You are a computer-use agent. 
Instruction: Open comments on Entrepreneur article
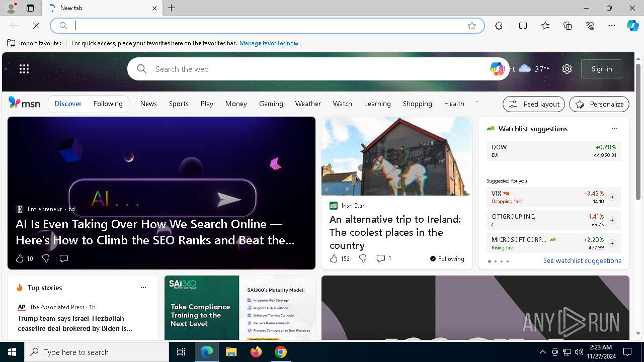(64, 258)
